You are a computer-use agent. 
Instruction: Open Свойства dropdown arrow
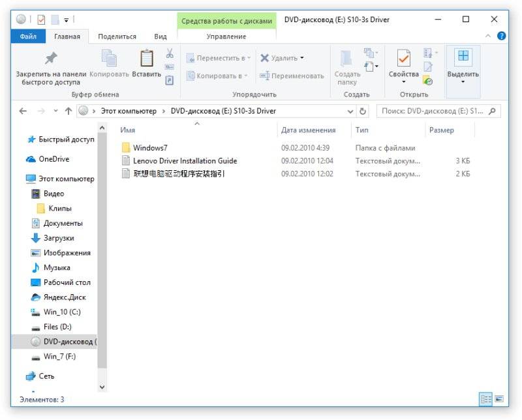point(403,82)
